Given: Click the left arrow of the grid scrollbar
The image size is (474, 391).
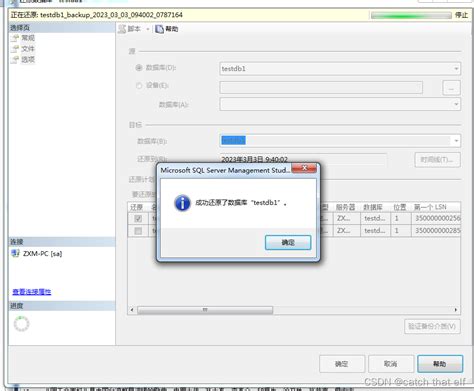Looking at the screenshot, I should point(132,310).
